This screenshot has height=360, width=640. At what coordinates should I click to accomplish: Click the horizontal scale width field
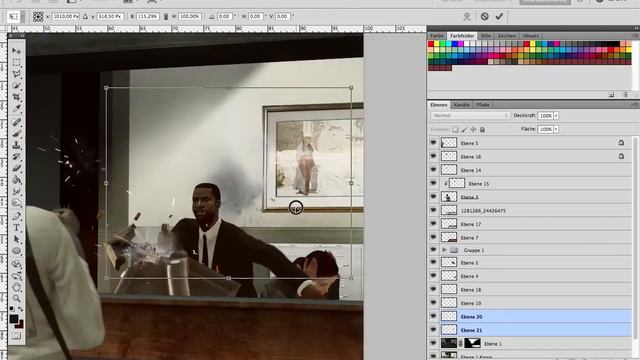point(147,16)
